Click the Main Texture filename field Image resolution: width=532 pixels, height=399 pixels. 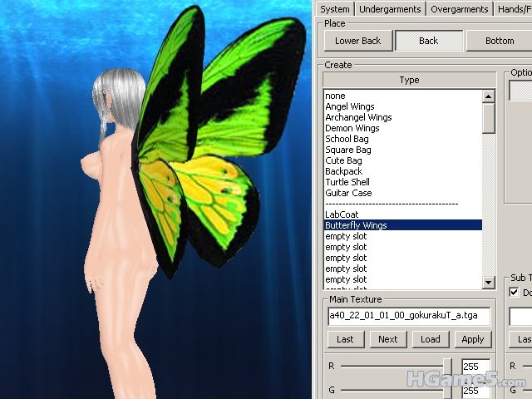click(x=408, y=317)
